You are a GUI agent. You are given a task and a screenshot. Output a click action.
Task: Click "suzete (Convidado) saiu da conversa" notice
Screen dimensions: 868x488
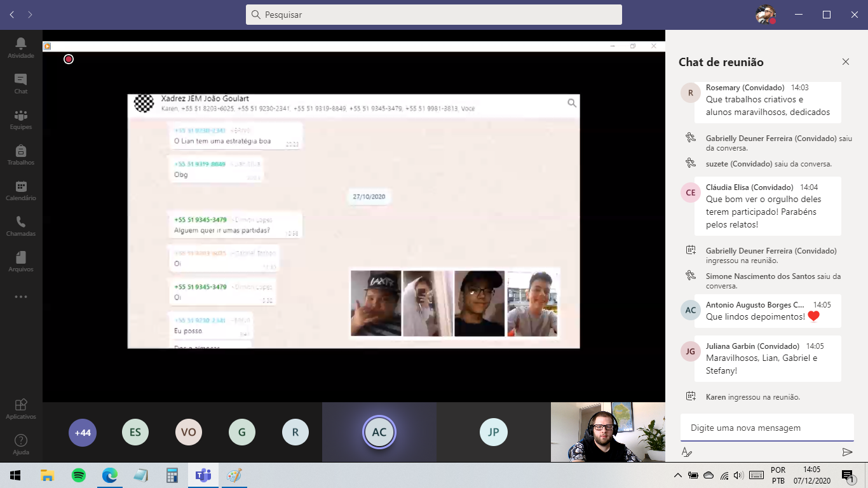click(x=769, y=163)
